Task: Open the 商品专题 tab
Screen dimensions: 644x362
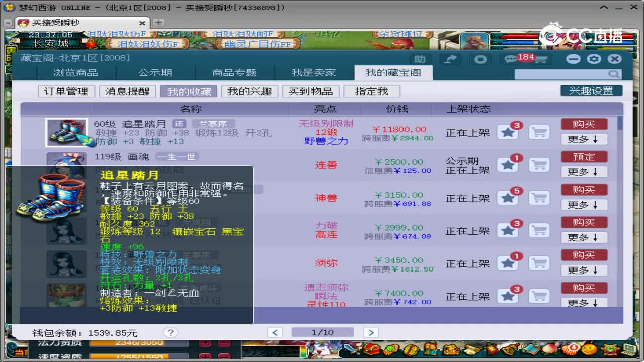Action: point(234,73)
